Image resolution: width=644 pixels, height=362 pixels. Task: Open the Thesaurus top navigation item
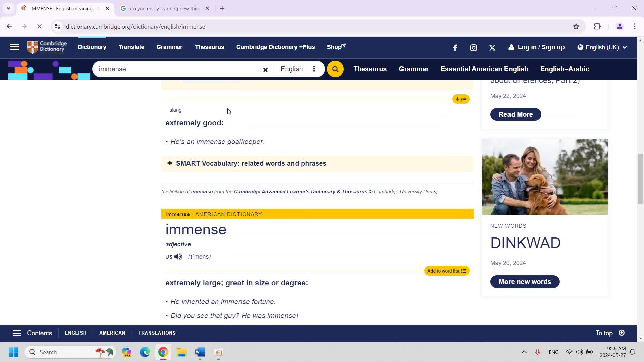click(x=209, y=47)
